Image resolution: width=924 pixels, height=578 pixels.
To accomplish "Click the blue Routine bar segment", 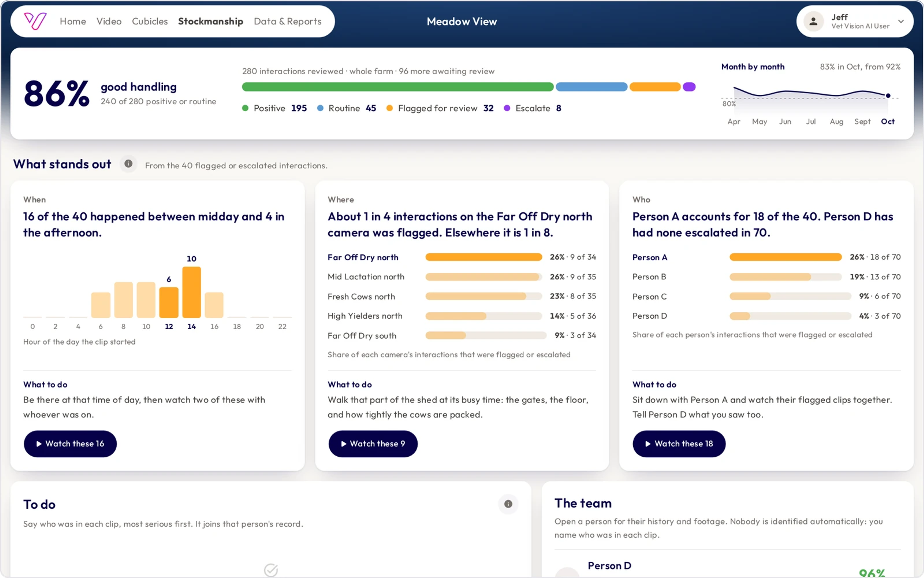I will tap(591, 87).
